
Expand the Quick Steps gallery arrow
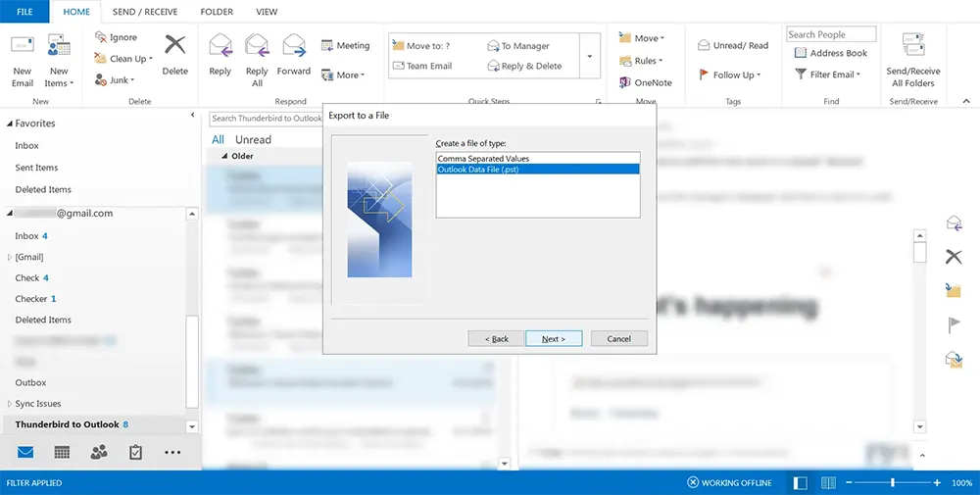(x=589, y=56)
